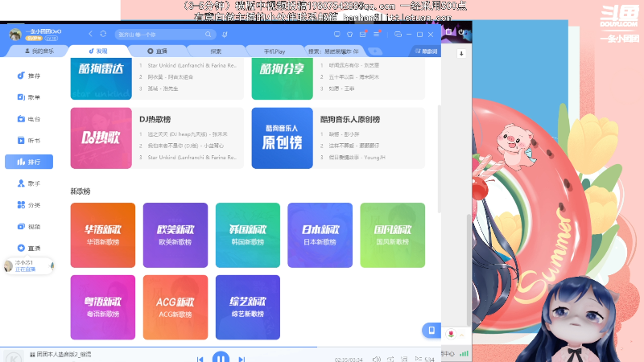This screenshot has width=644, height=362.
Task: Open 电台 in the sidebar
Action: tap(29, 119)
